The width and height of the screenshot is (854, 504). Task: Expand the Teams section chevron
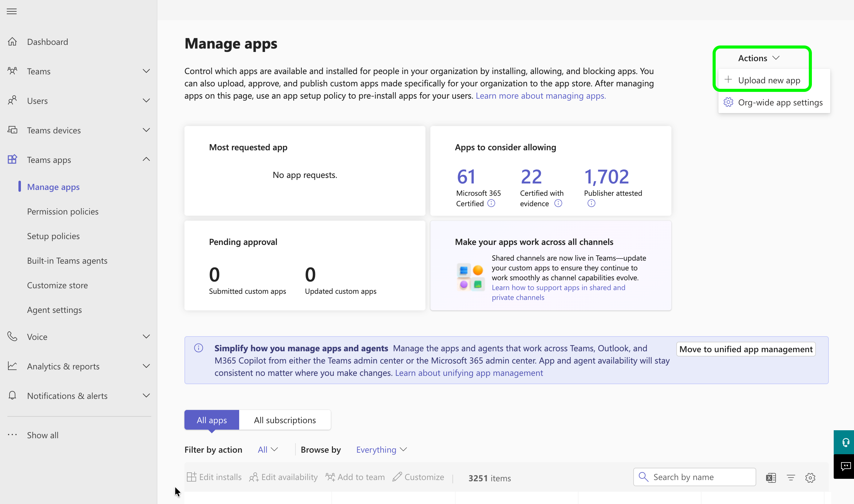pos(146,71)
